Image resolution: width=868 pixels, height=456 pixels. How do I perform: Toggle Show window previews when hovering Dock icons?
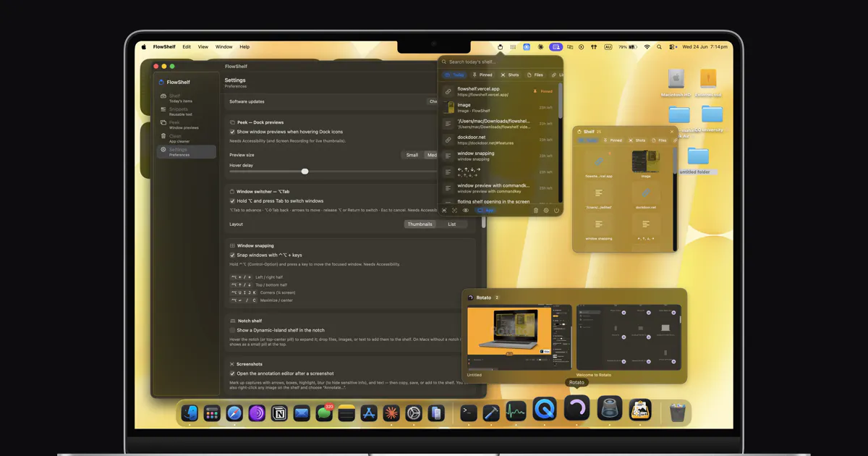(x=232, y=132)
